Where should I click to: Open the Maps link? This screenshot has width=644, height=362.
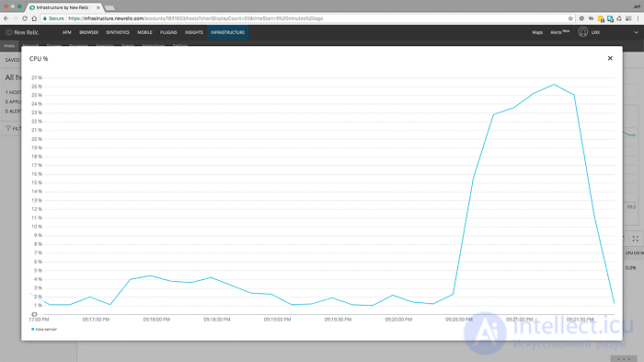tap(537, 32)
